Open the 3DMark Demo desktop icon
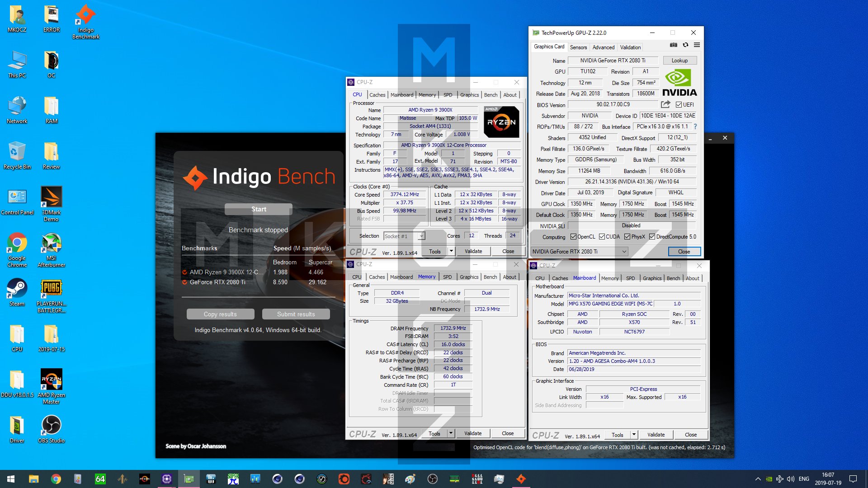 [52, 204]
